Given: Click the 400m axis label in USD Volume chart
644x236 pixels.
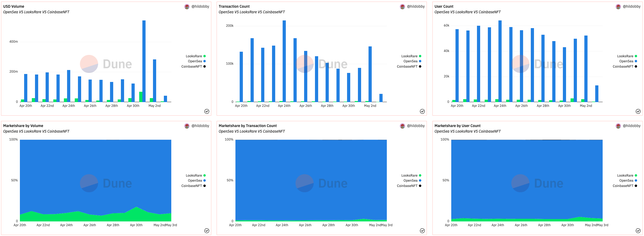Looking at the screenshot, I should 14,42.
